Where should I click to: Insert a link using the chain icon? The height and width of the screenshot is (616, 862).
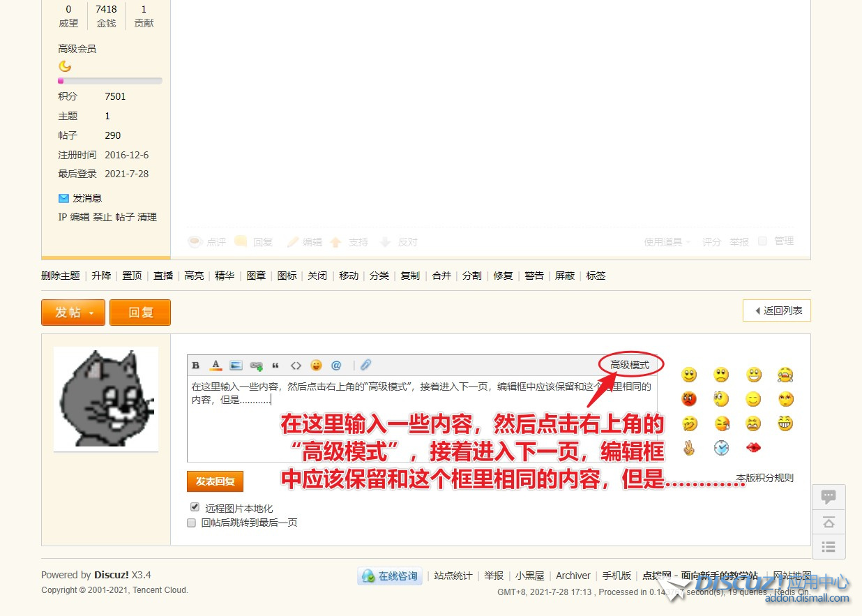point(256,366)
